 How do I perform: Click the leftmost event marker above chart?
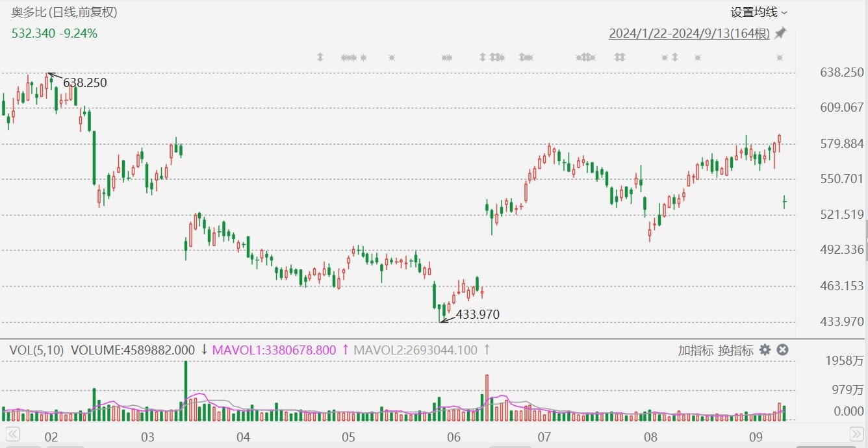click(x=320, y=57)
